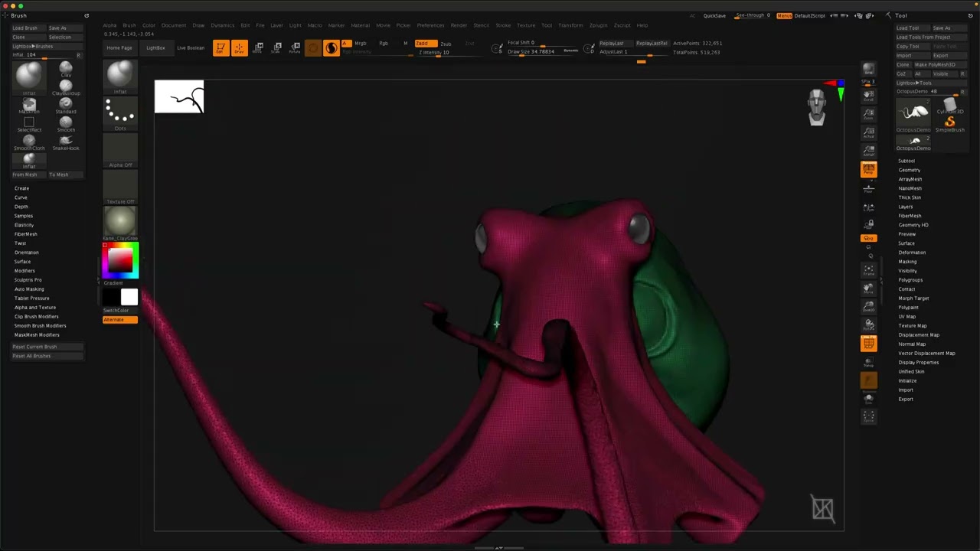Click the Load Brush button
The height and width of the screenshot is (551, 980).
coord(29,28)
